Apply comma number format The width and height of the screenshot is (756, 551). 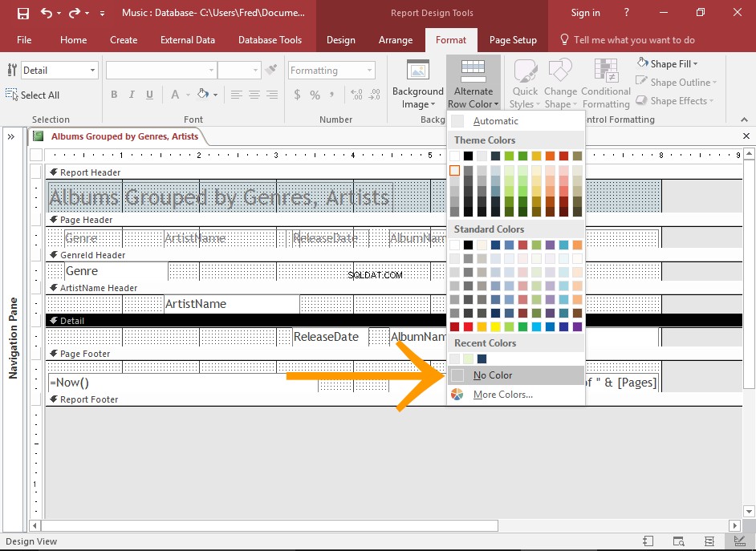pyautogui.click(x=331, y=95)
